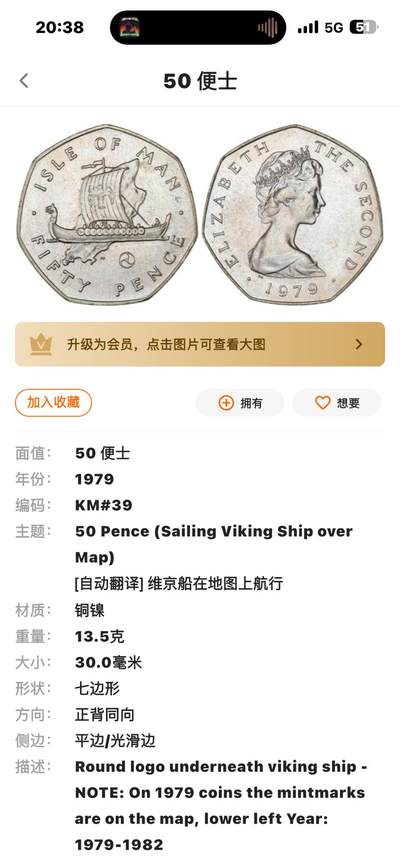Tap the app thumbnail icon in Dynamic Island

point(129,27)
